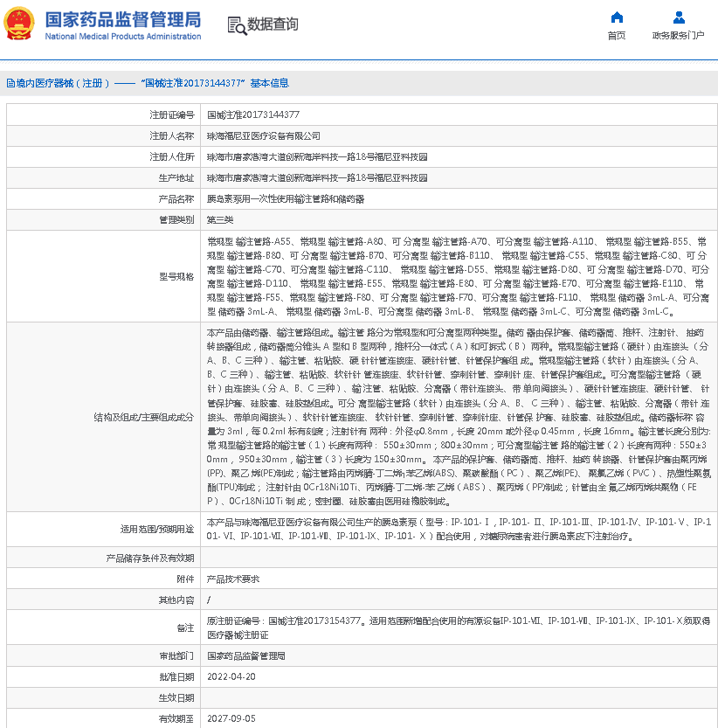
Task: Click the 数据查询 heading text
Action: tap(273, 24)
